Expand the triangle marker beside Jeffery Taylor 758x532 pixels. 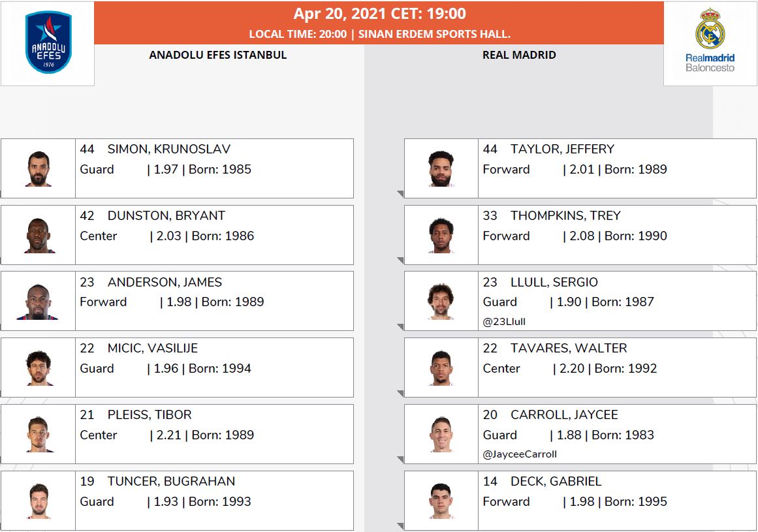click(x=400, y=195)
